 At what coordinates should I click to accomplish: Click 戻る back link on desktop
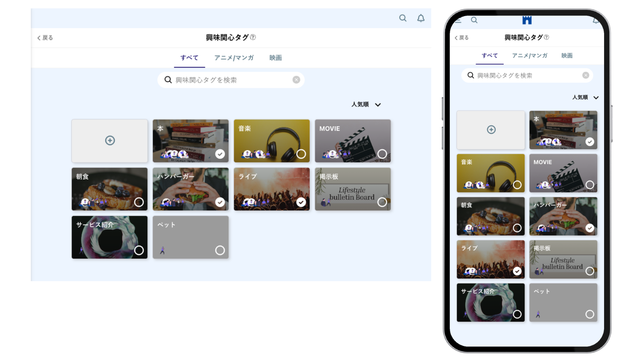[45, 38]
